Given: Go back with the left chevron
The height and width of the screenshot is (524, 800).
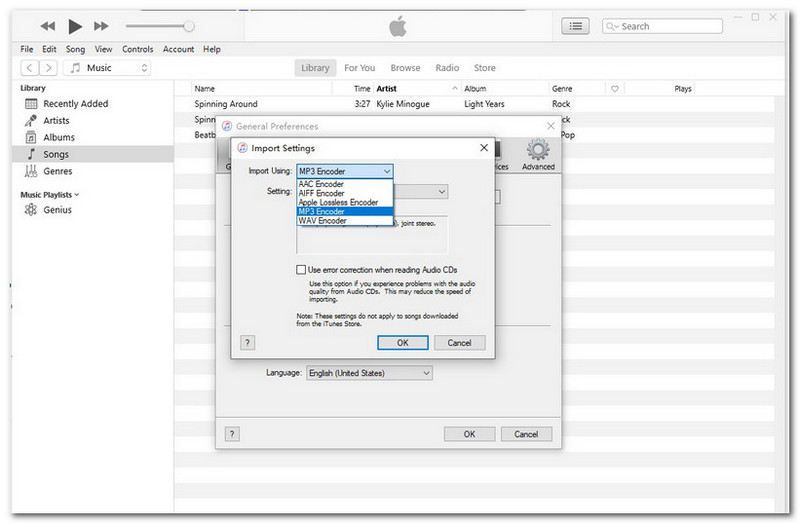Looking at the screenshot, I should (x=30, y=68).
